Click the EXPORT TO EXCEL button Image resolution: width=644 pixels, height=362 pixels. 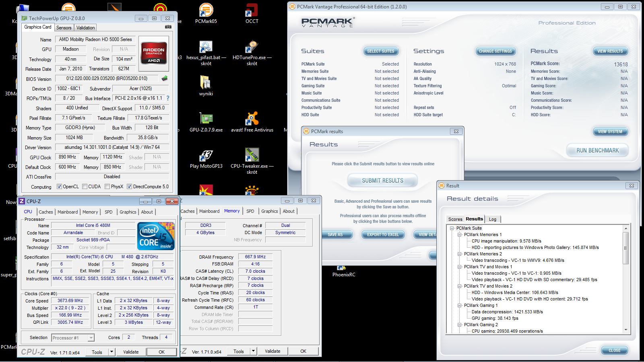pyautogui.click(x=383, y=234)
